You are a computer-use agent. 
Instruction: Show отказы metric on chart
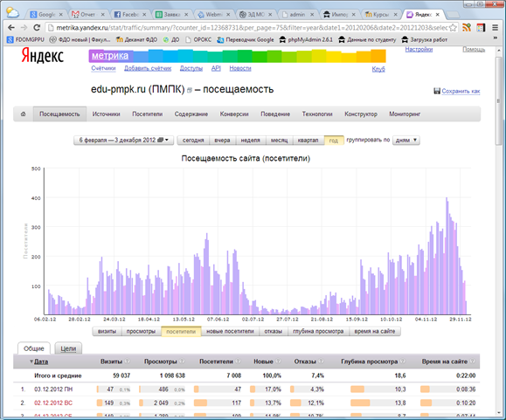(274, 331)
